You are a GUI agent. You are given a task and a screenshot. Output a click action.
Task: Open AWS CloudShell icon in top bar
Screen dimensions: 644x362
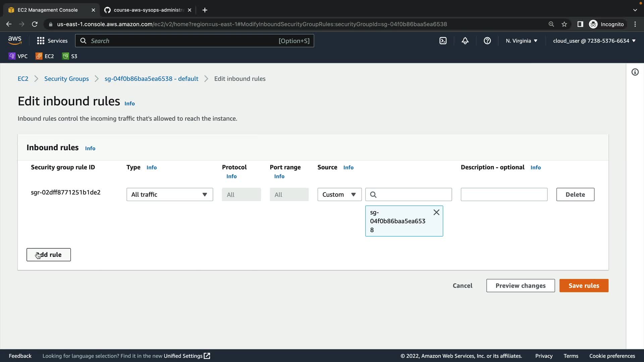click(x=443, y=41)
